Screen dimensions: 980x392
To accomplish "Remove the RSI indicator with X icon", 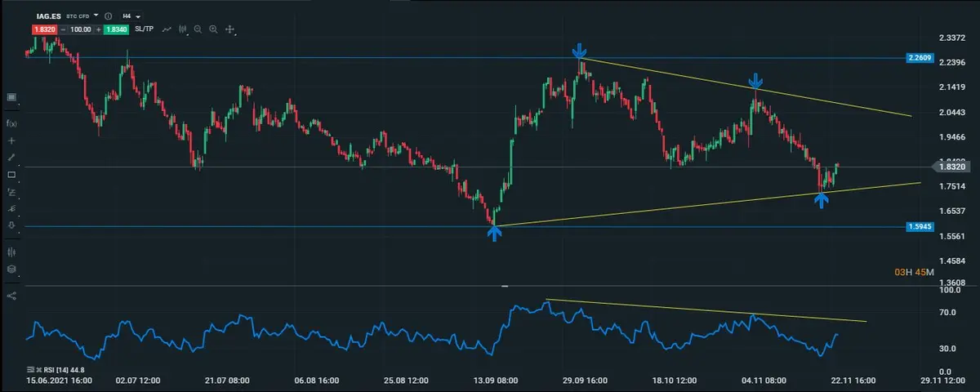I will tap(38, 369).
